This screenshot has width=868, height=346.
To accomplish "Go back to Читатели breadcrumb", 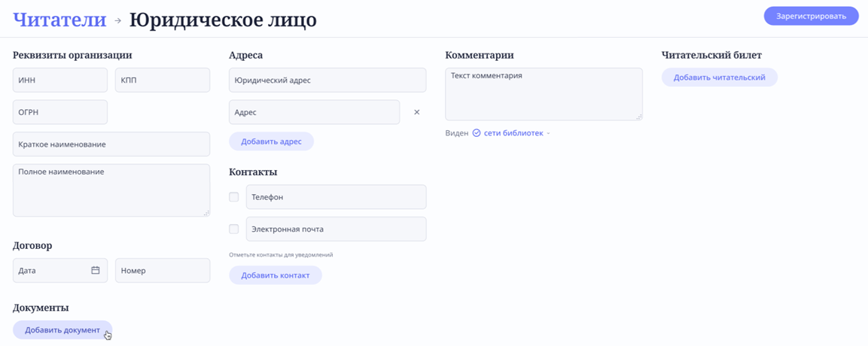I will 59,20.
